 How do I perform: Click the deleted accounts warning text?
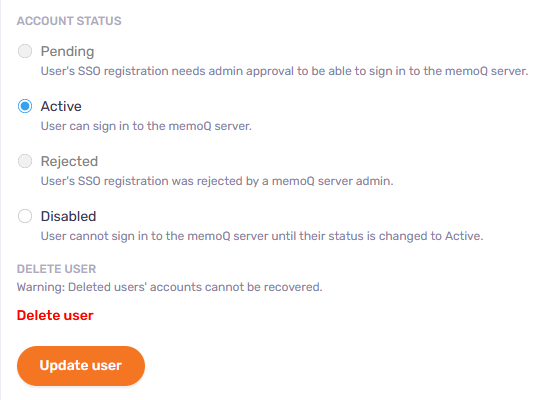pos(169,287)
